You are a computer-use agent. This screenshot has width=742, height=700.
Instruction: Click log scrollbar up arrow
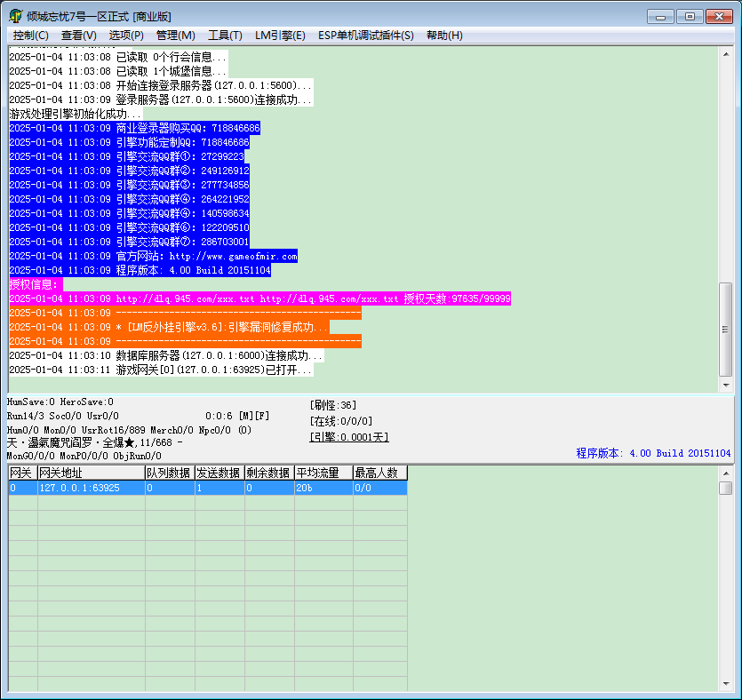click(x=725, y=54)
